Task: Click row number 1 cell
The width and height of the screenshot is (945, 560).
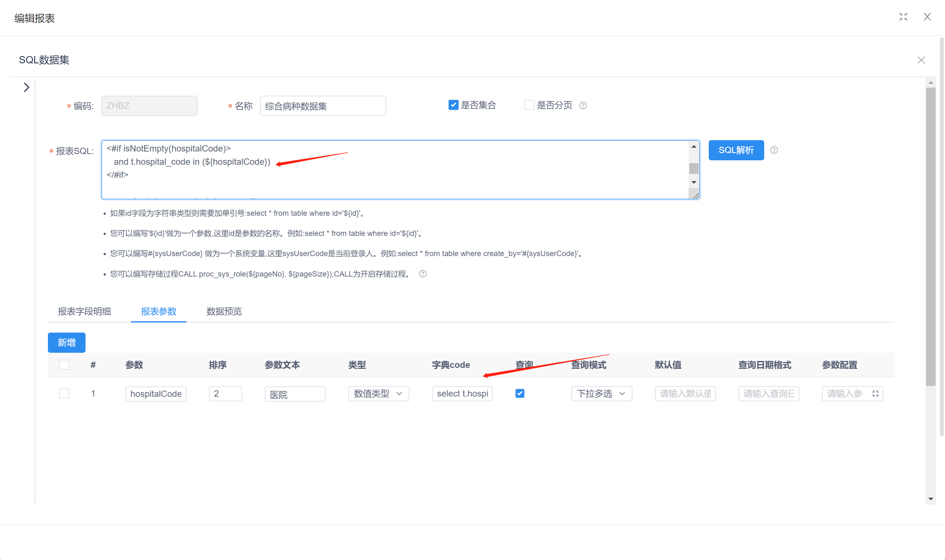Action: 93,394
